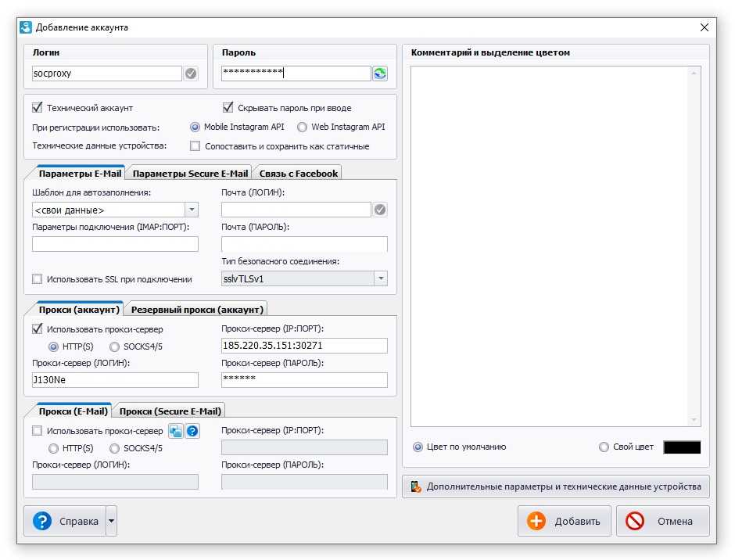The width and height of the screenshot is (735, 560).
Task: Open the Тип безопасного соединения combo box
Action: (x=380, y=278)
